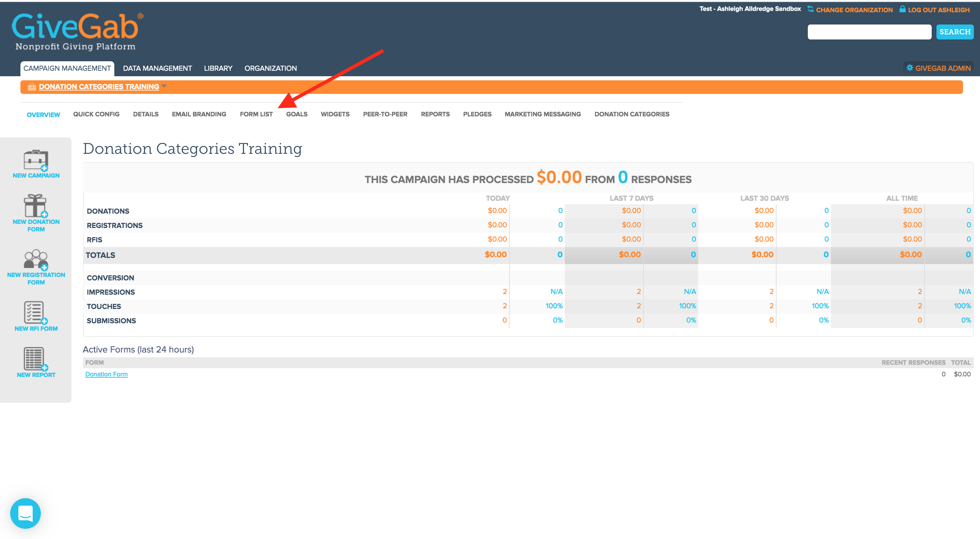980x539 pixels.
Task: Open the Widgets sub-tab
Action: point(335,114)
